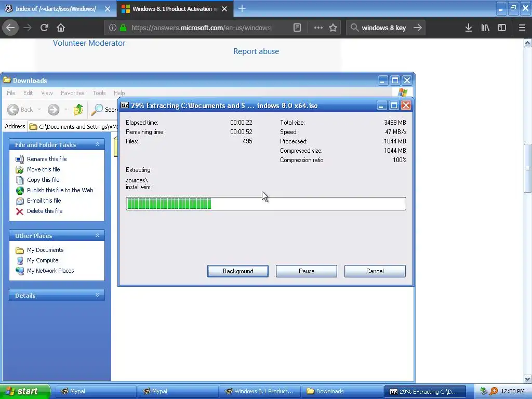532x399 pixels.
Task: Open Edit menu in Downloads window
Action: (x=28, y=93)
